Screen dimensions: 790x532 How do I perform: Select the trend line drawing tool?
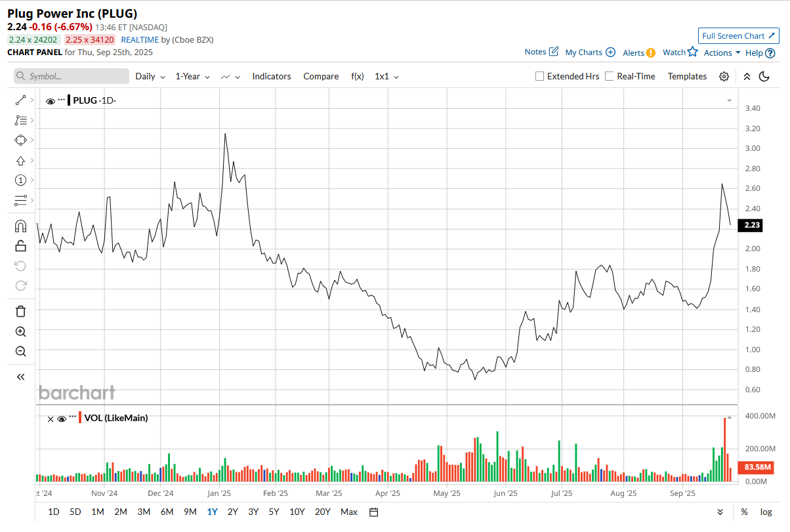click(20, 100)
